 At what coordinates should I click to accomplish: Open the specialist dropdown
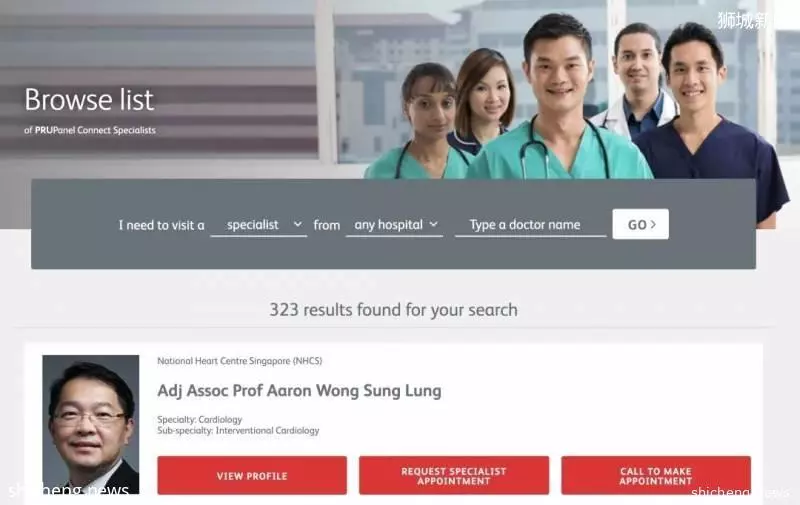(x=259, y=225)
